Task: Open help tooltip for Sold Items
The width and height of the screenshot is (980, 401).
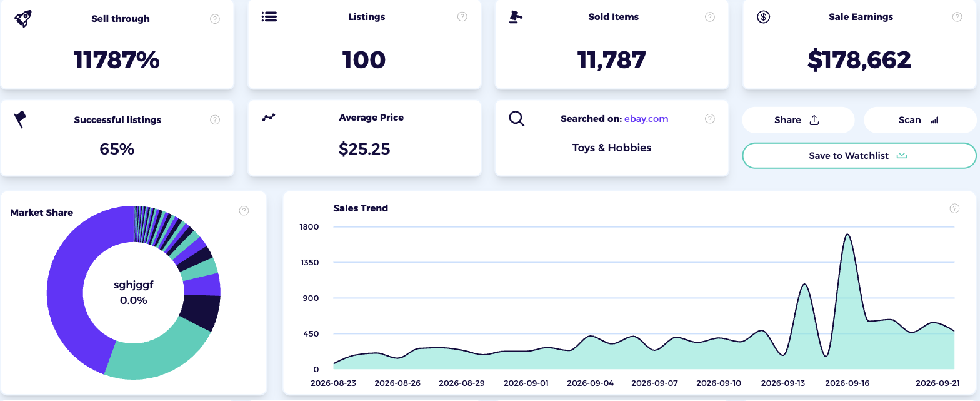Action: [710, 17]
